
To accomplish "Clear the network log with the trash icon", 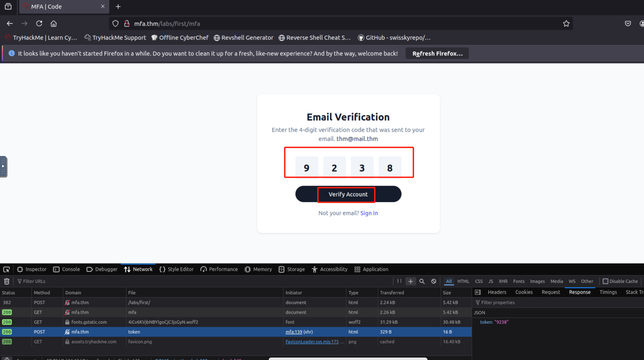I will [7, 281].
